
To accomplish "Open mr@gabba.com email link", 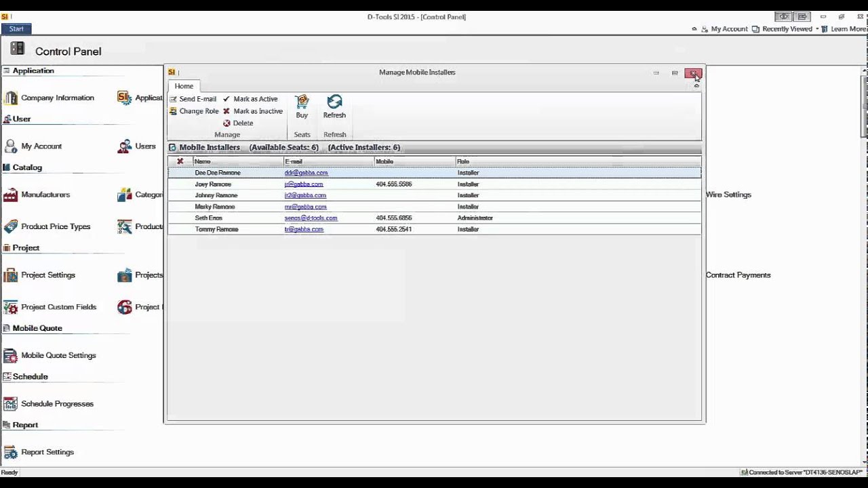I will click(305, 207).
